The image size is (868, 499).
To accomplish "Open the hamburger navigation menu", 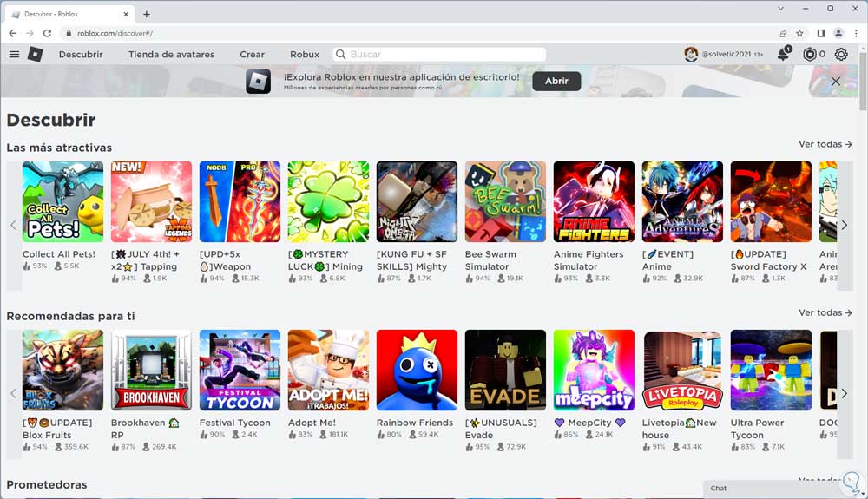I will point(15,54).
